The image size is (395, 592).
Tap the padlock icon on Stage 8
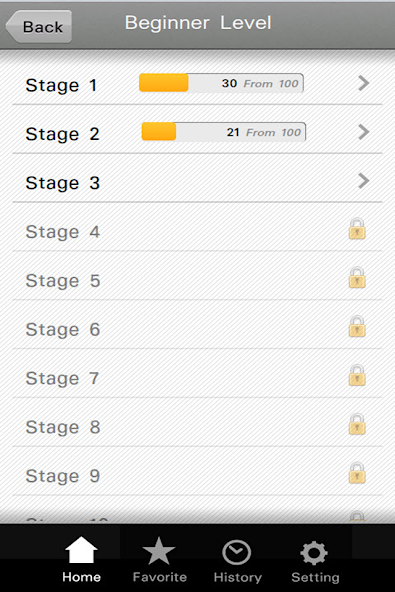click(x=357, y=424)
